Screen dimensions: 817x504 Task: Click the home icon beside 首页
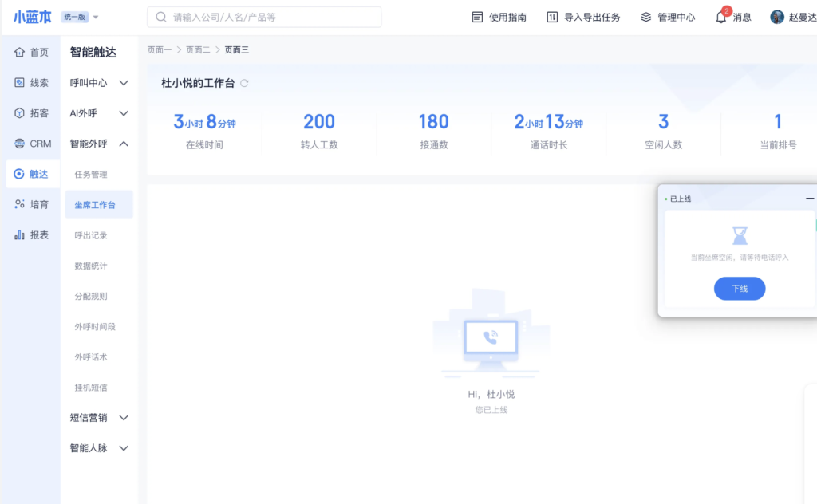tap(19, 53)
